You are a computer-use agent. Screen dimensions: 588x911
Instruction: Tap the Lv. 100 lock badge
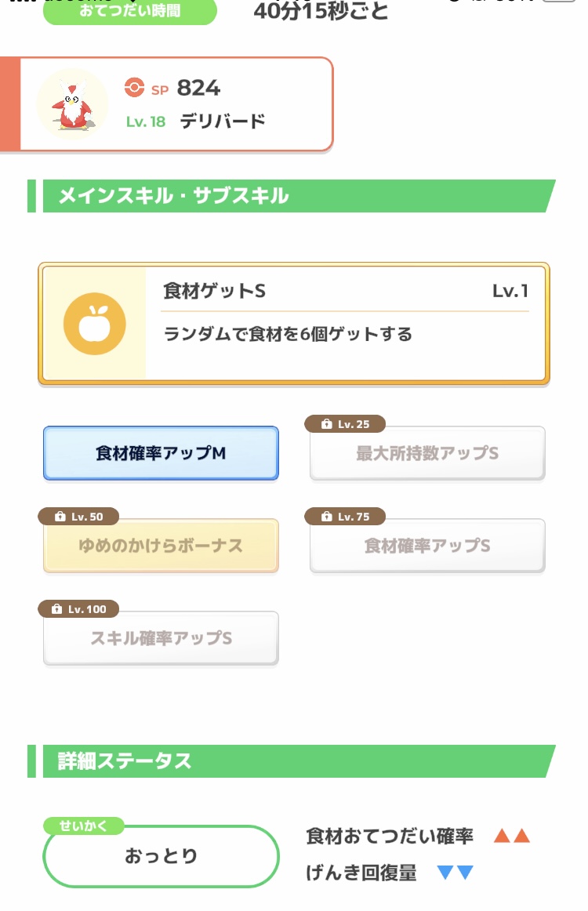tap(78, 609)
